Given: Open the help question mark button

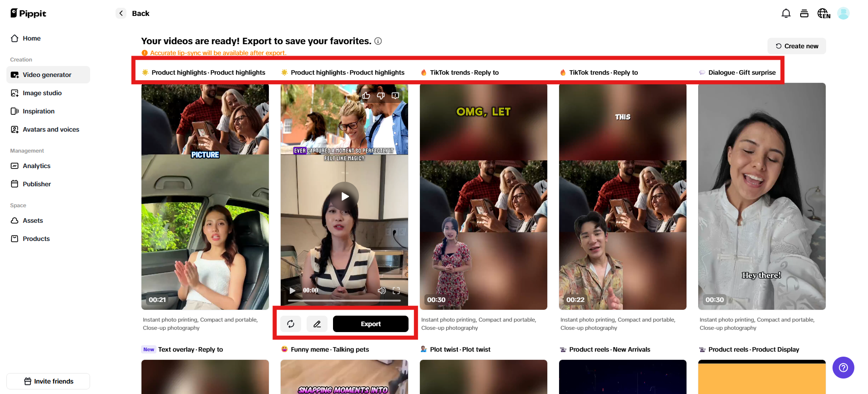Looking at the screenshot, I should [x=843, y=368].
